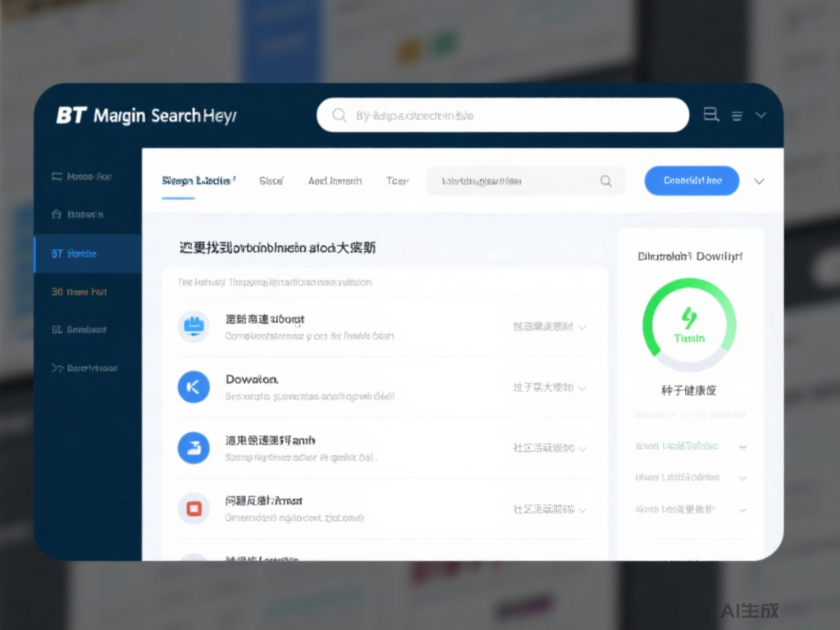Viewport: 840px width, 630px height.
Task: Expand the first green-text row in the right panel
Action: (x=742, y=447)
